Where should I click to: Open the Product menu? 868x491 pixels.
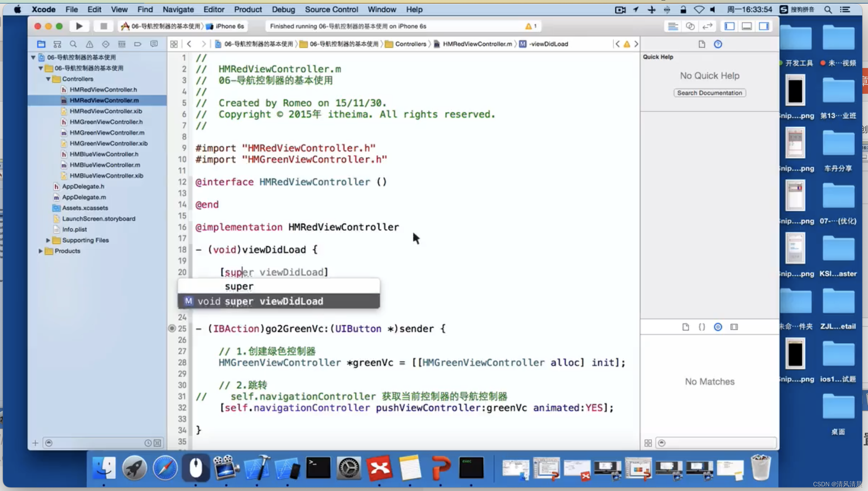(248, 9)
